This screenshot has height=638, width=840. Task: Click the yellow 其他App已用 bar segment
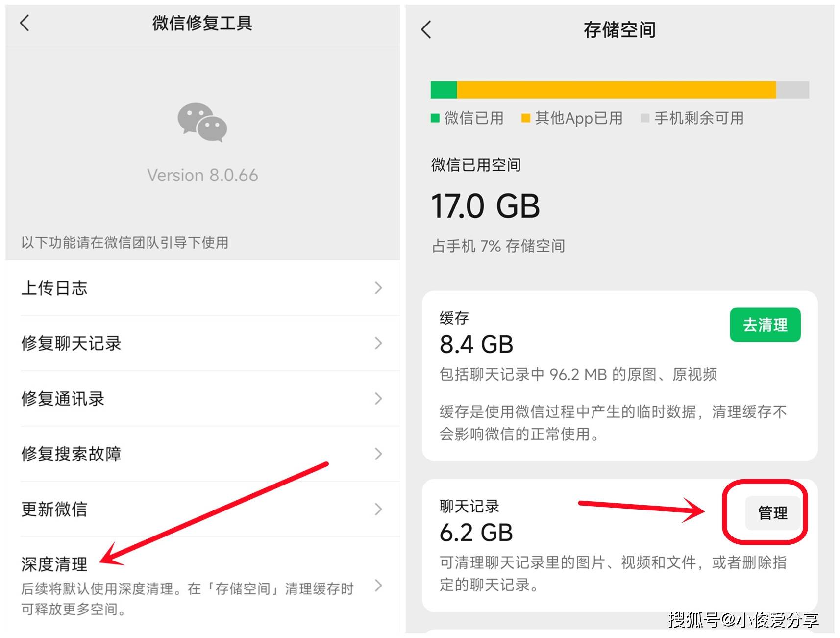click(x=617, y=90)
